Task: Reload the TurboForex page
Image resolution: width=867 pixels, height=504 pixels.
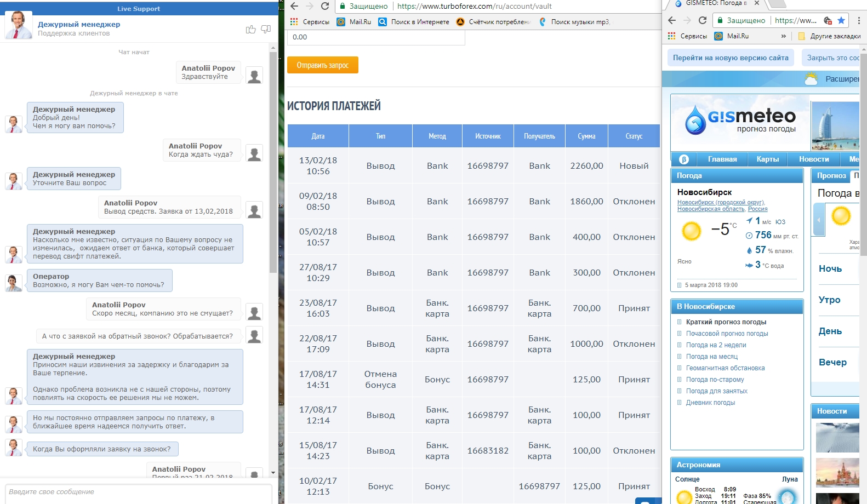Action: point(325,6)
